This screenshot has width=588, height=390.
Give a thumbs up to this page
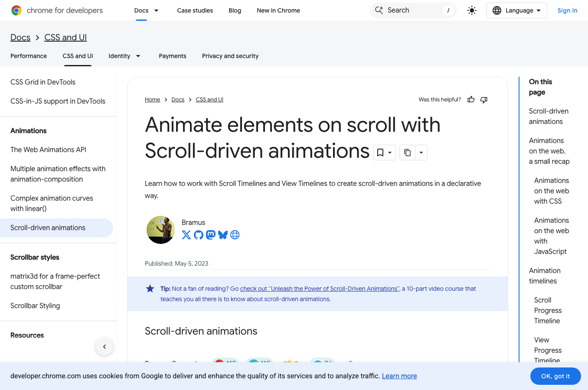tap(471, 100)
